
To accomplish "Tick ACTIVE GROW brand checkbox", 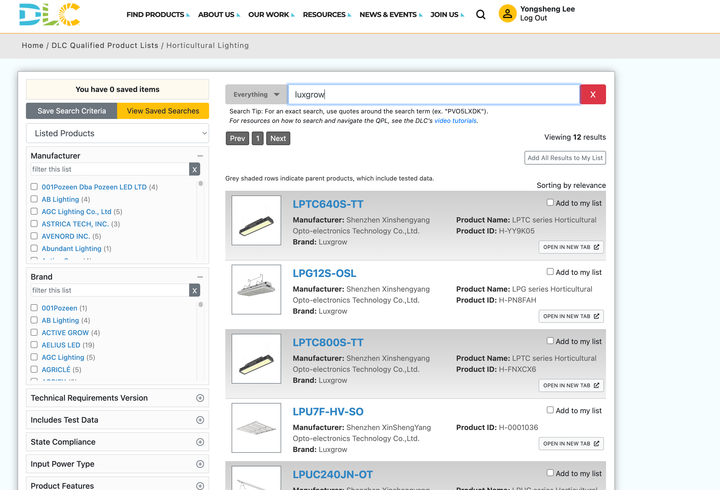I will tap(34, 332).
